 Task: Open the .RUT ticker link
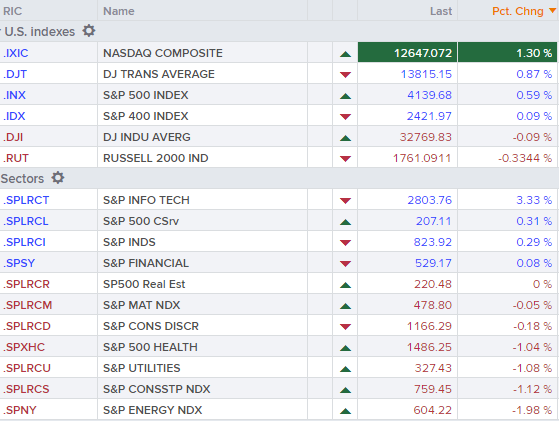[16, 158]
